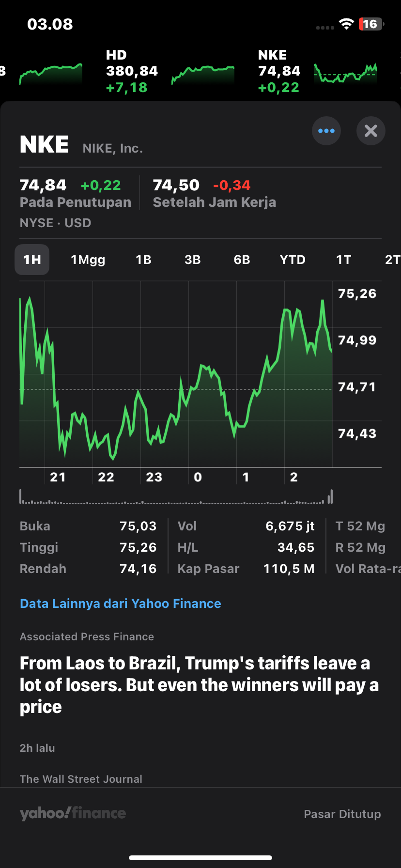Tap the after-hours price 74,50
The height and width of the screenshot is (868, 401).
(x=176, y=185)
